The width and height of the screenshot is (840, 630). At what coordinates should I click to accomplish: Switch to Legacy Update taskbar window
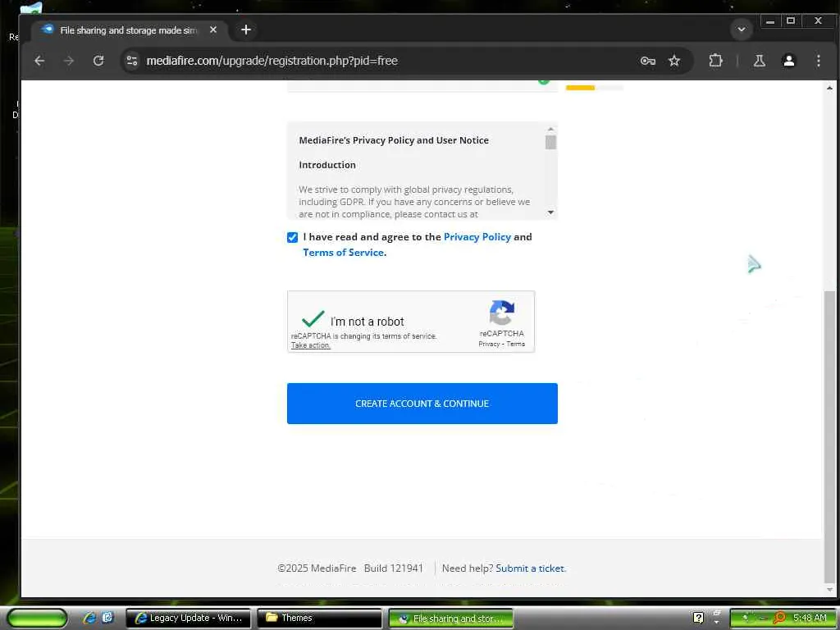(x=188, y=619)
